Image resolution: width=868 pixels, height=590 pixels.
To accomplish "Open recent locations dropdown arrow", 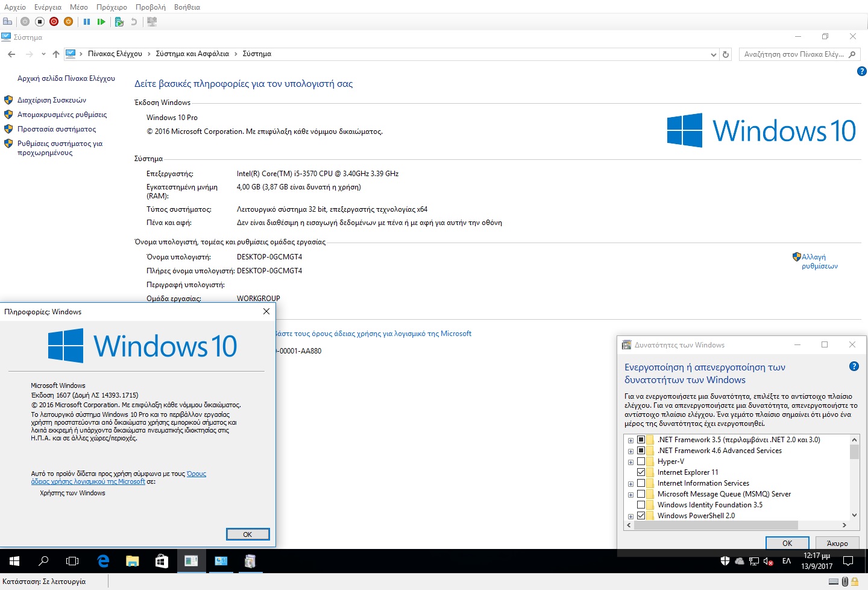I will [43, 54].
